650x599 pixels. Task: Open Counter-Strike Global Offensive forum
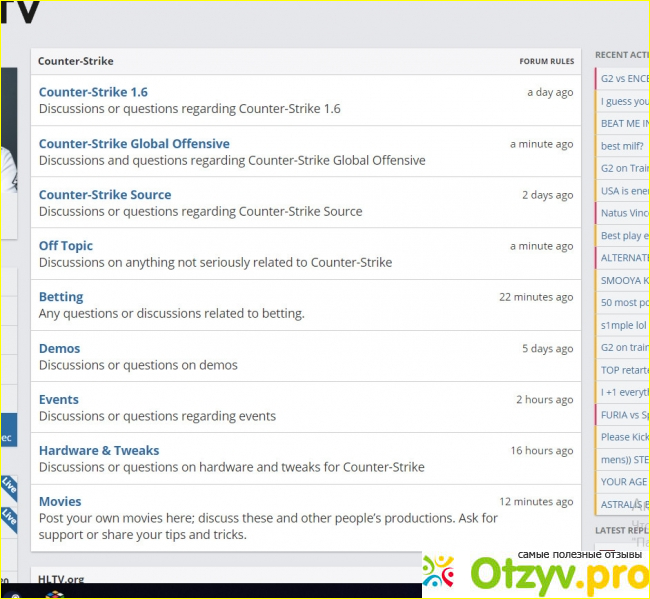click(x=134, y=143)
